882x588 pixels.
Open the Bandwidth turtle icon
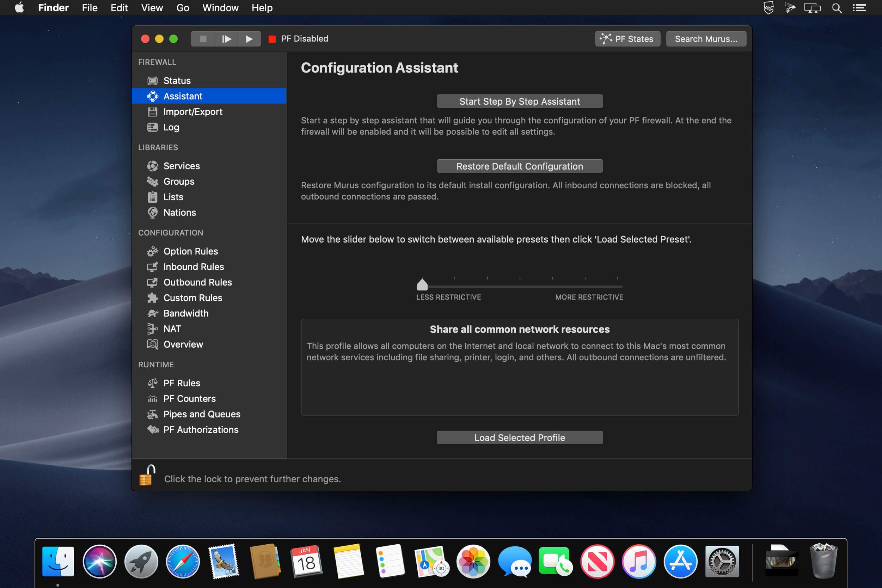(152, 313)
